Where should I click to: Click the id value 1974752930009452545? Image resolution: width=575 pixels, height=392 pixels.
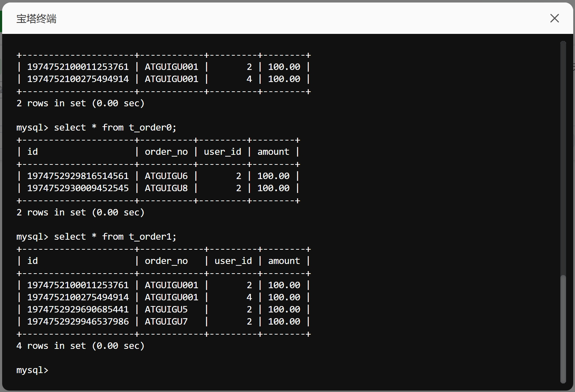(x=78, y=188)
